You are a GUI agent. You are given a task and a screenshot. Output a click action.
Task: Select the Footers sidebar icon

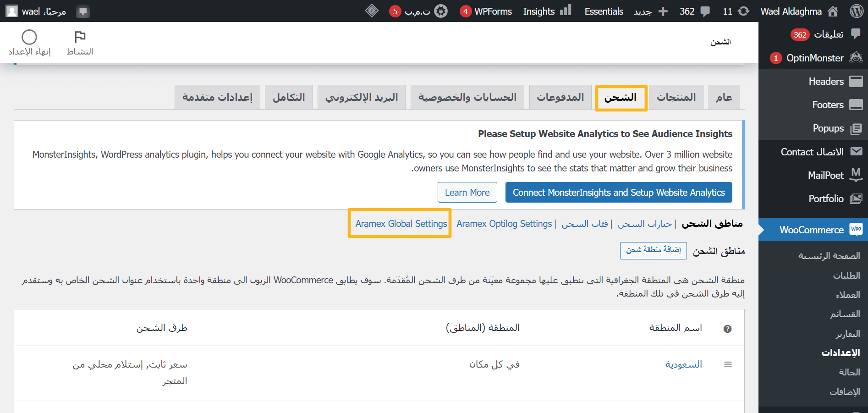857,105
